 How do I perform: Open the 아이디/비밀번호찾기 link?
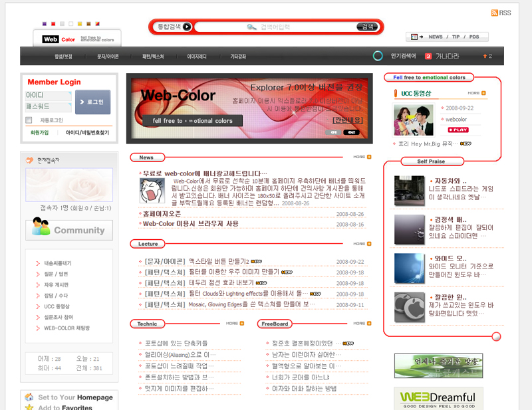[87, 133]
